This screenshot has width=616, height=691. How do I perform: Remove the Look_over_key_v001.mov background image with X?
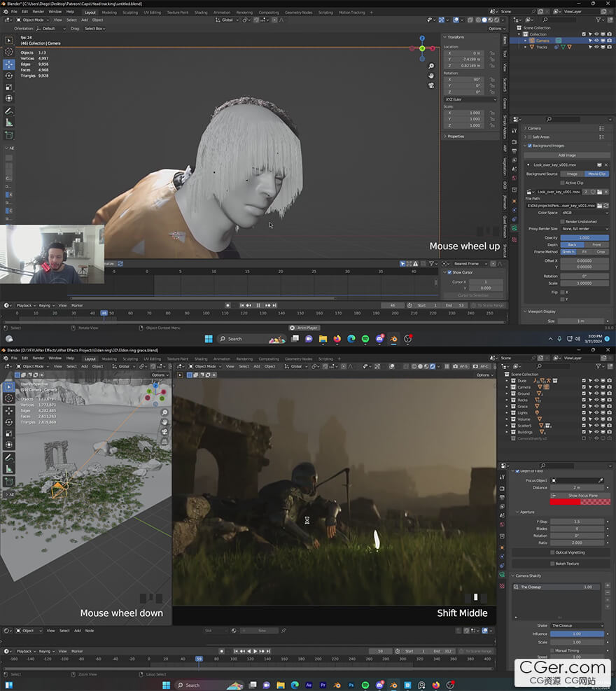(606, 165)
